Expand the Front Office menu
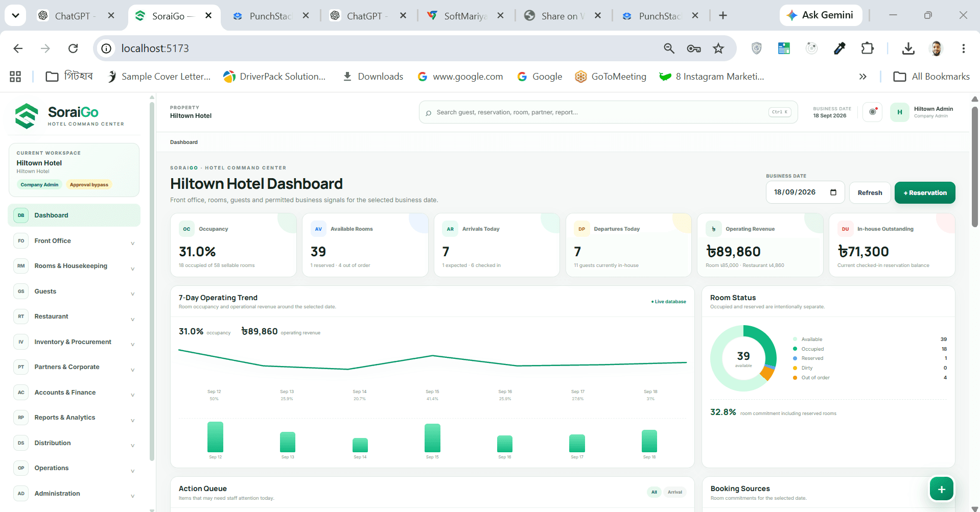The height and width of the screenshot is (512, 980). (x=74, y=241)
